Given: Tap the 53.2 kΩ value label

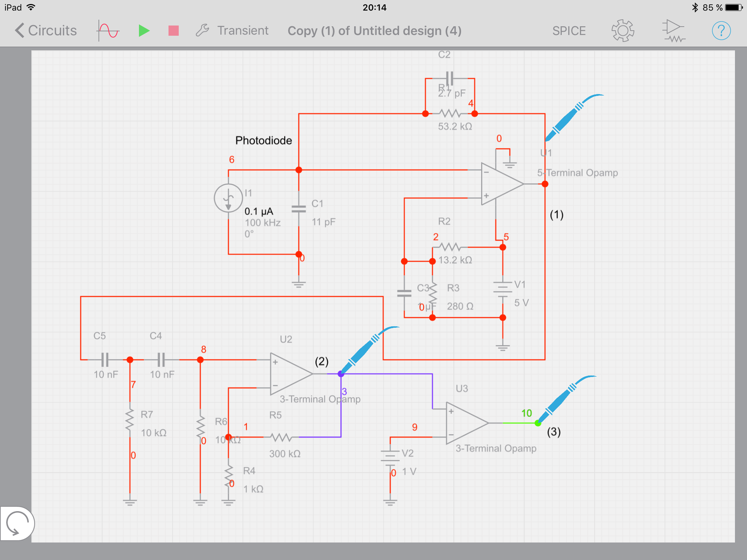Looking at the screenshot, I should point(455,127).
